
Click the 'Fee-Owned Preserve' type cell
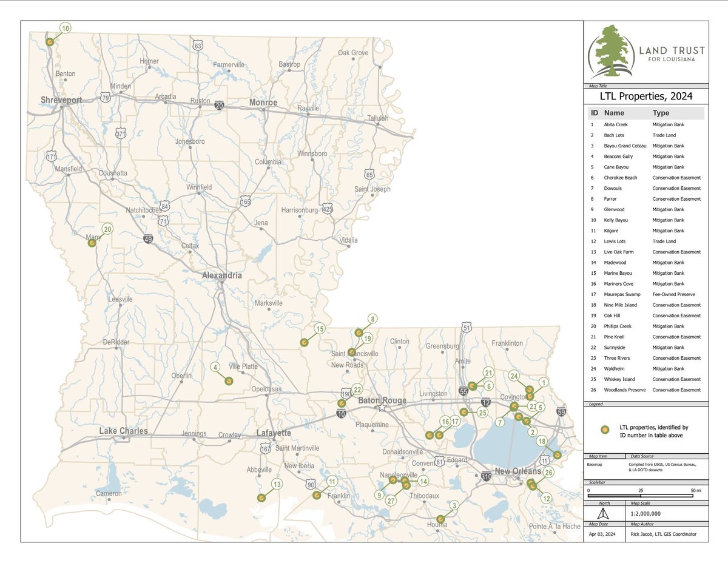[672, 294]
